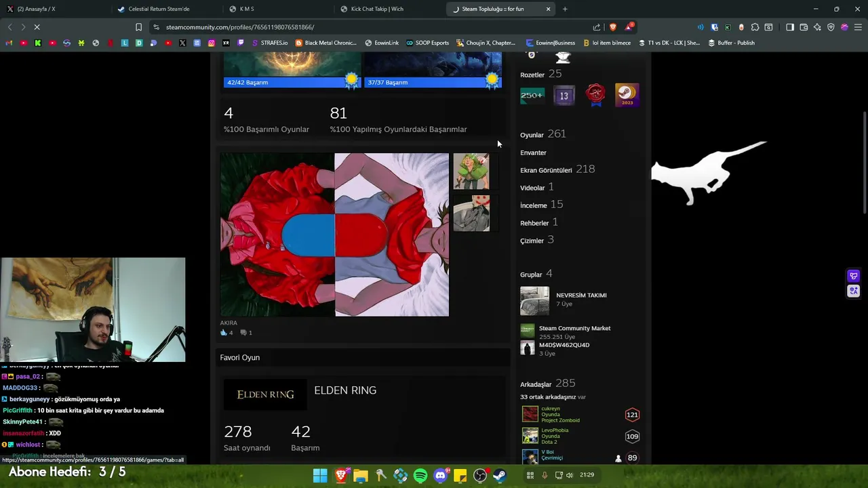Open the Kick Chat Takip tab
The image size is (868, 488).
coord(389,9)
